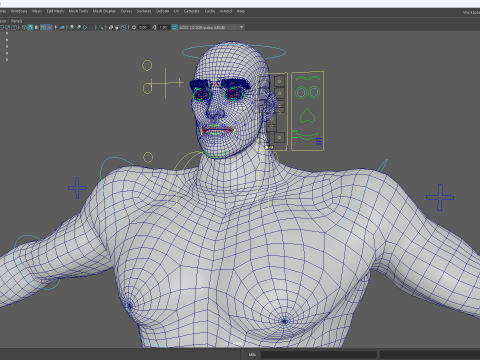The height and width of the screenshot is (360, 480).
Task: Click the MEL command line label
Action: [x=252, y=354]
